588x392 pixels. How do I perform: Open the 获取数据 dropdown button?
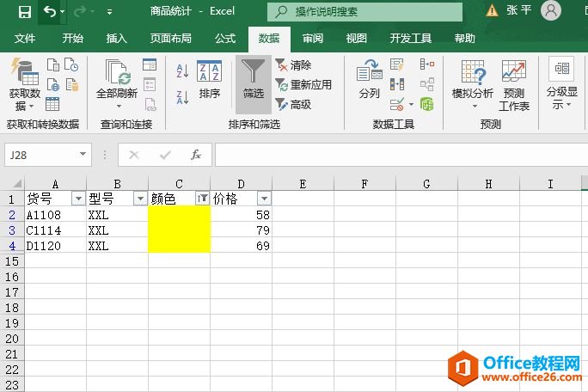point(25,84)
